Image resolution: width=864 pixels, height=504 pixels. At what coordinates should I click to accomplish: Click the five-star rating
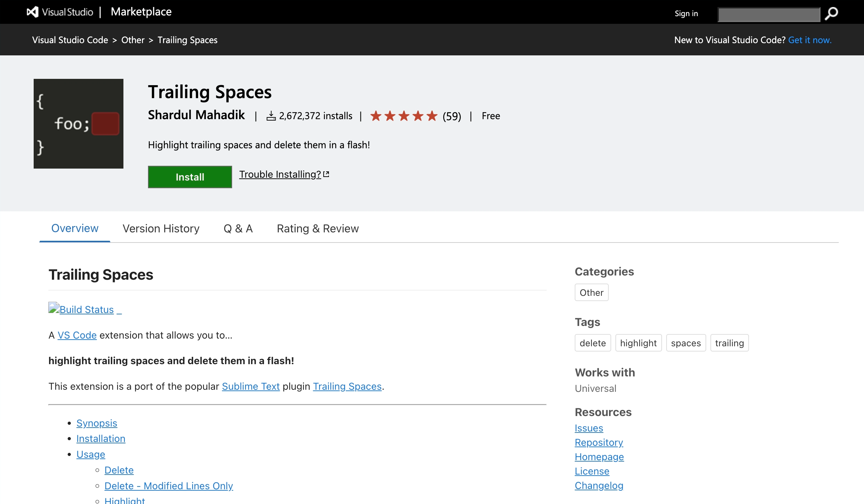point(404,116)
